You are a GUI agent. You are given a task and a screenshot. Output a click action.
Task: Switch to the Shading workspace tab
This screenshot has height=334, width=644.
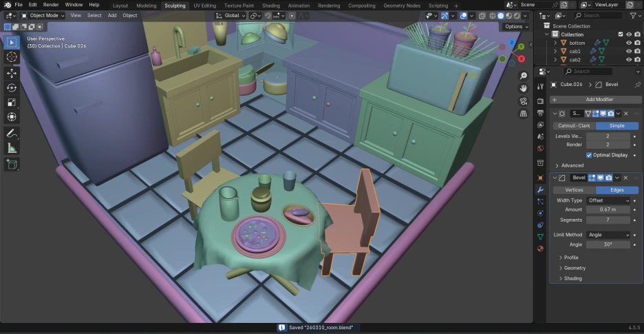tap(270, 6)
